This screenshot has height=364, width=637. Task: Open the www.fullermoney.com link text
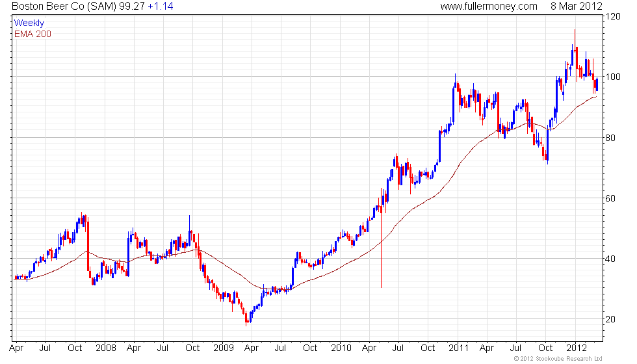[489, 6]
